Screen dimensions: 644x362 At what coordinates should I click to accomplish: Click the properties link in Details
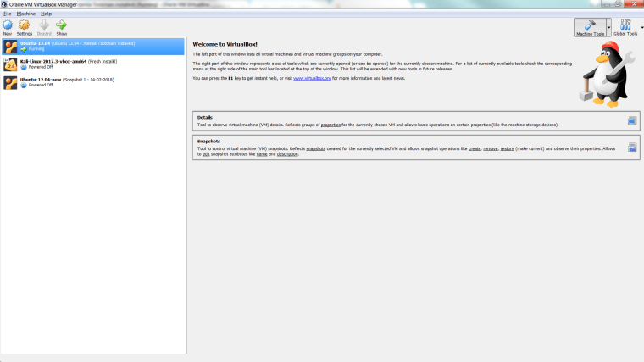(x=330, y=125)
